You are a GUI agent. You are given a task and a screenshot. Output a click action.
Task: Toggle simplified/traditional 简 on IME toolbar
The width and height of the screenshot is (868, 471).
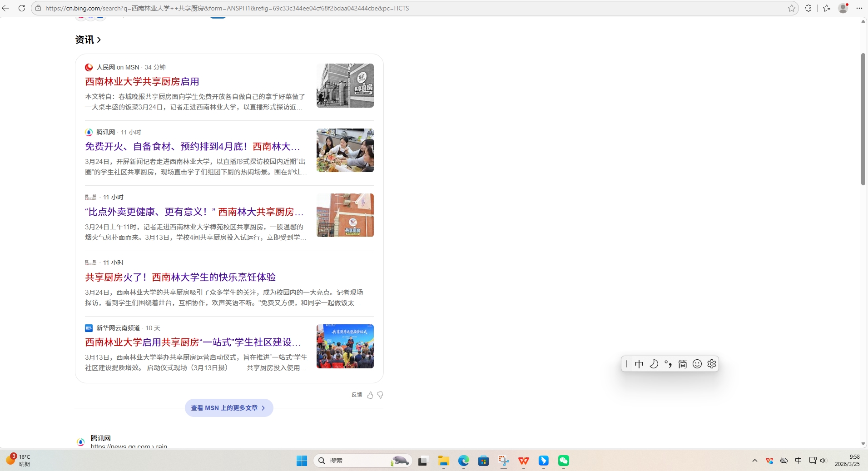(x=682, y=364)
